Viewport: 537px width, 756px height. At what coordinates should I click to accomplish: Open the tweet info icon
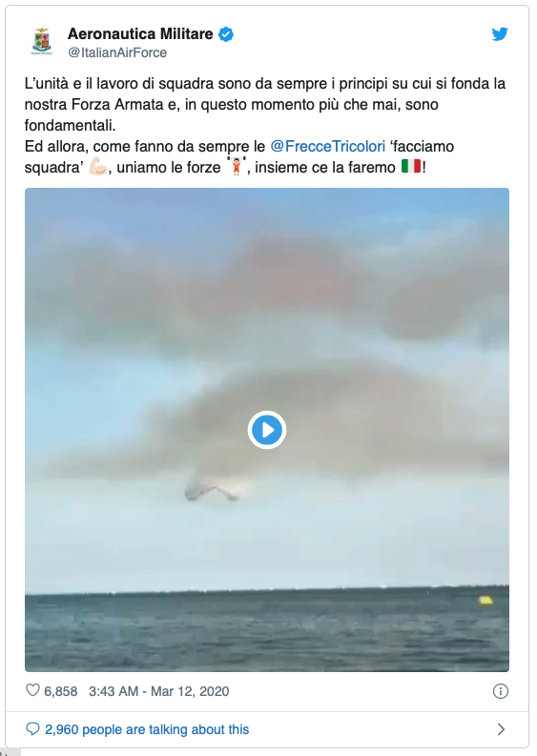[501, 691]
